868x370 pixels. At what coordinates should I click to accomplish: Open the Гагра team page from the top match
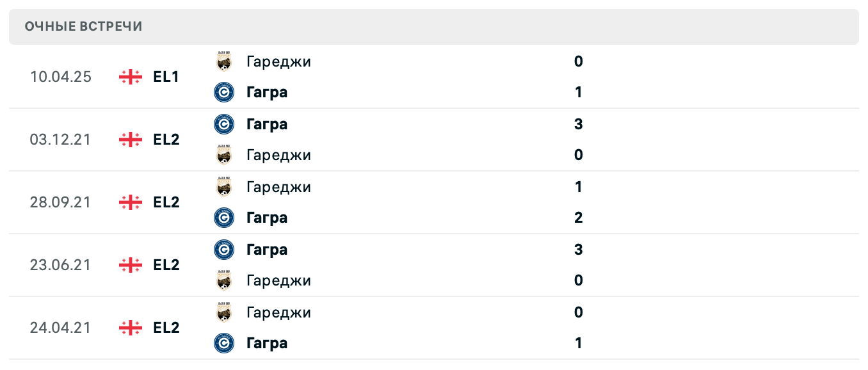point(267,92)
